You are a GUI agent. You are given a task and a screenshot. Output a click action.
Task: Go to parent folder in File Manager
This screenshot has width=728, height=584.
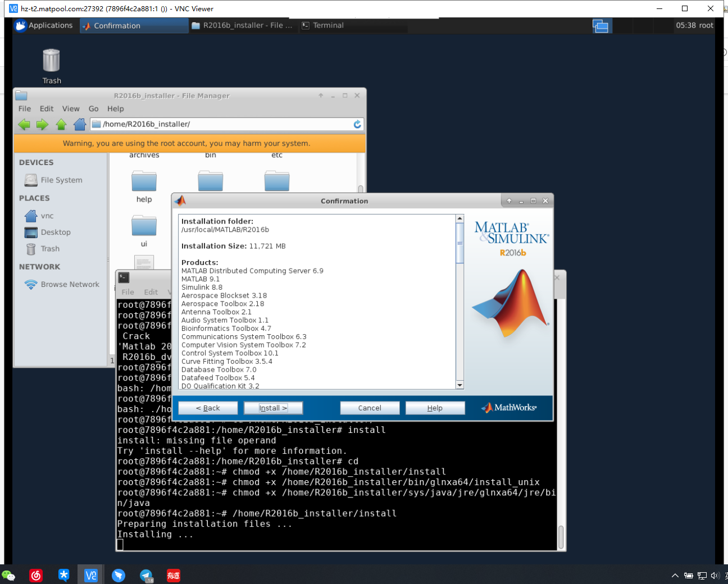point(61,124)
